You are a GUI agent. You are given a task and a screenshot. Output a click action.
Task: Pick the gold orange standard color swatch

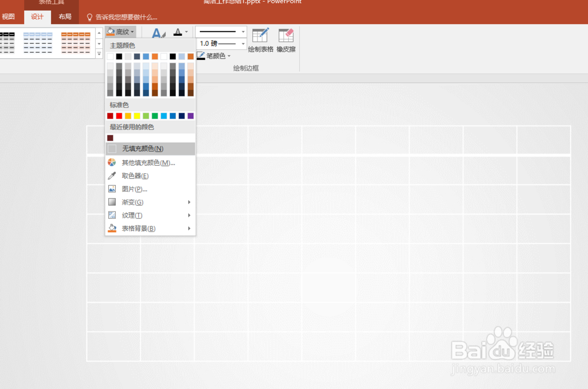[x=128, y=116]
